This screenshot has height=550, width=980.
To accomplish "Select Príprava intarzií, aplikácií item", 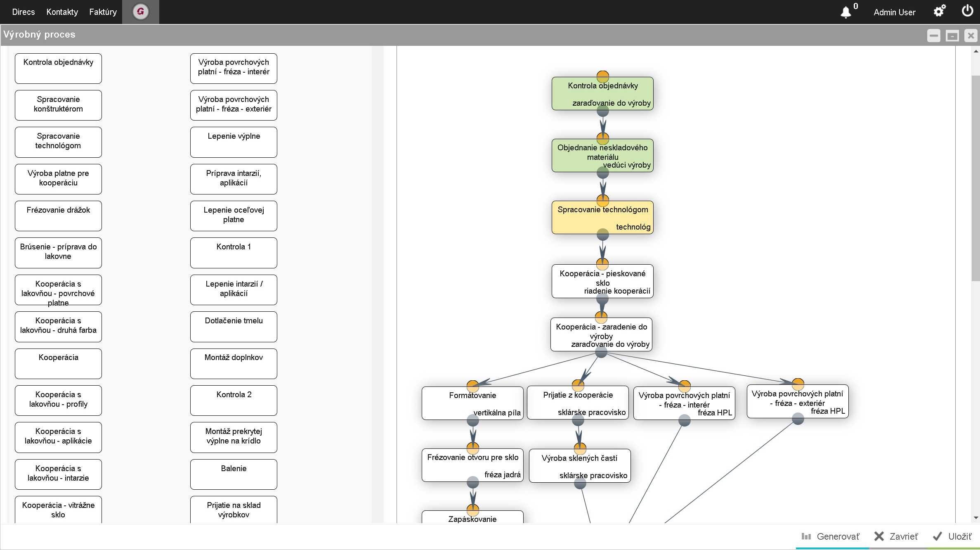I will click(x=234, y=179).
